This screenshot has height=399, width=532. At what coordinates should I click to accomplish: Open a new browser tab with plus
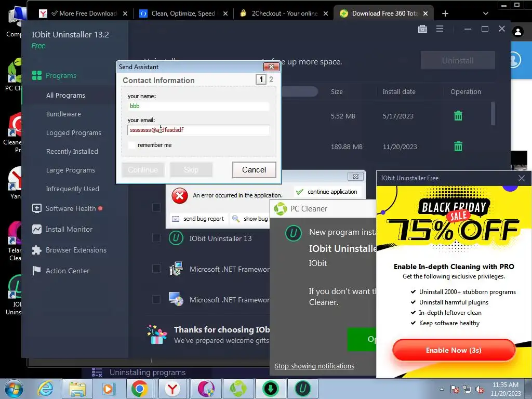pos(445,14)
